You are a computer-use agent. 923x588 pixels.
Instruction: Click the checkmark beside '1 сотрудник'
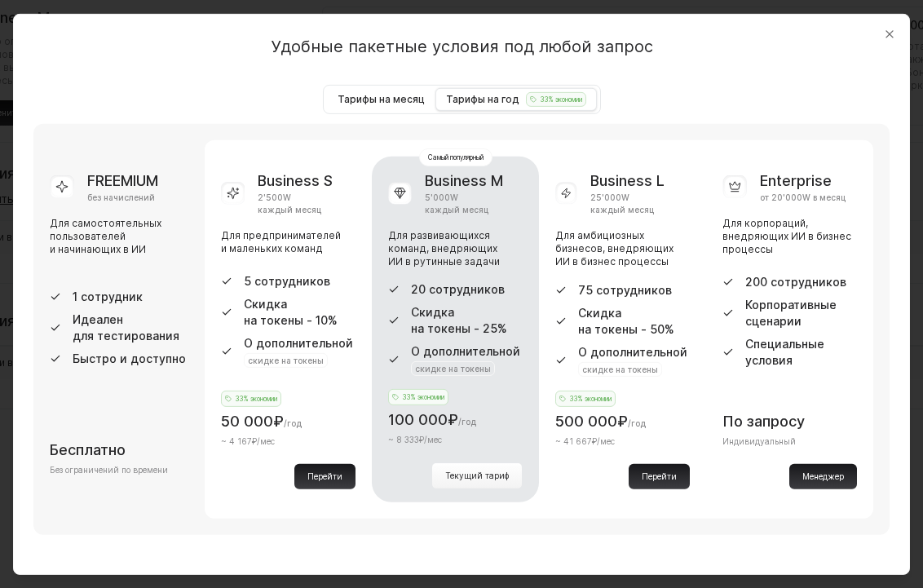pos(55,297)
